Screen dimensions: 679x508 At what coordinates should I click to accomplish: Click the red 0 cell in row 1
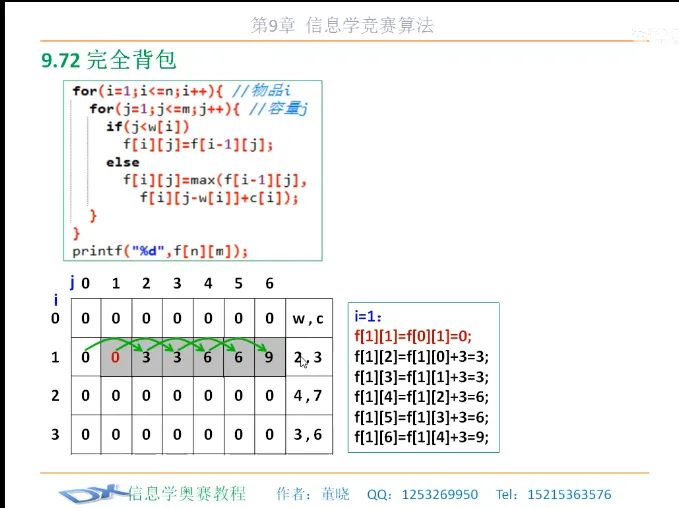click(x=116, y=357)
